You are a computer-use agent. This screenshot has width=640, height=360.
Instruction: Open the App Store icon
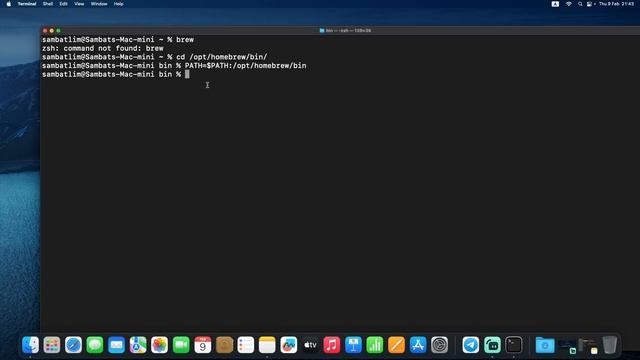418,345
